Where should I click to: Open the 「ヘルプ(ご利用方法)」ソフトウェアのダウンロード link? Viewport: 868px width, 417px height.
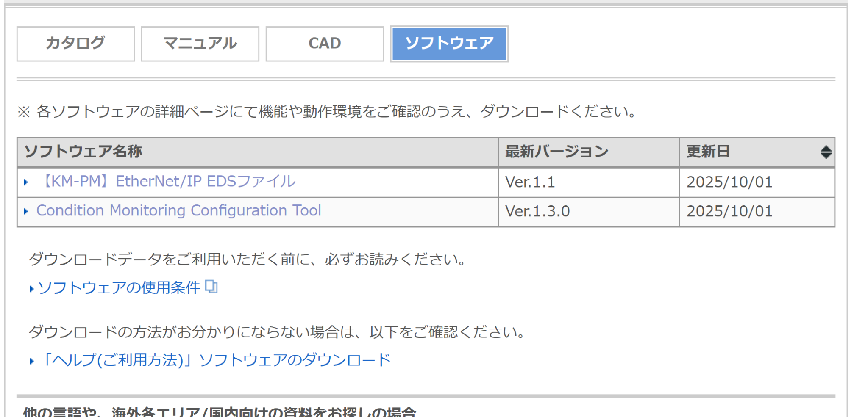click(x=215, y=360)
